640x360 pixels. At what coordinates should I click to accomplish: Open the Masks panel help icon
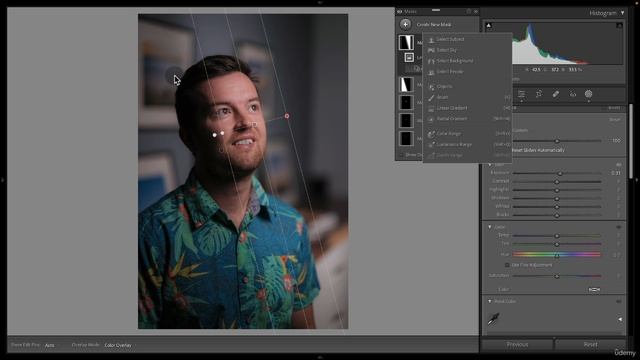tap(469, 11)
